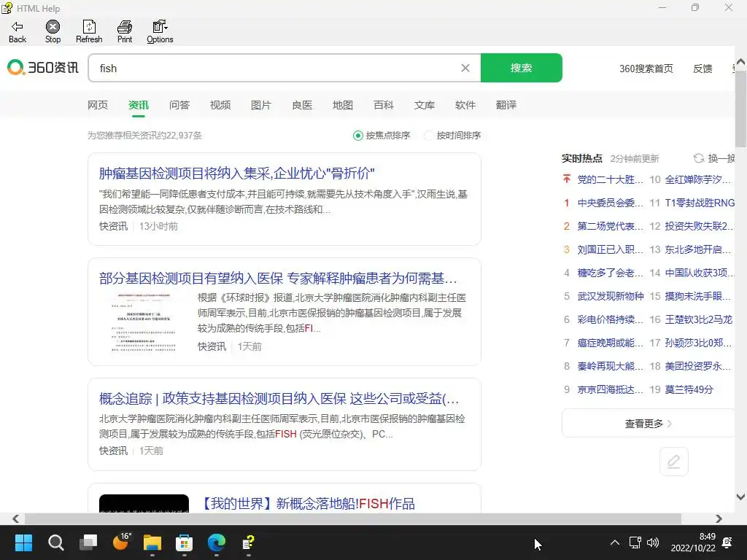Open Microsoft Edge from the taskbar
Image resolution: width=747 pixels, height=560 pixels.
216,542
